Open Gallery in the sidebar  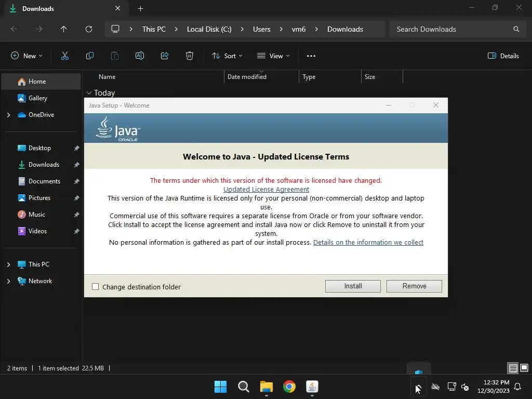point(41,98)
